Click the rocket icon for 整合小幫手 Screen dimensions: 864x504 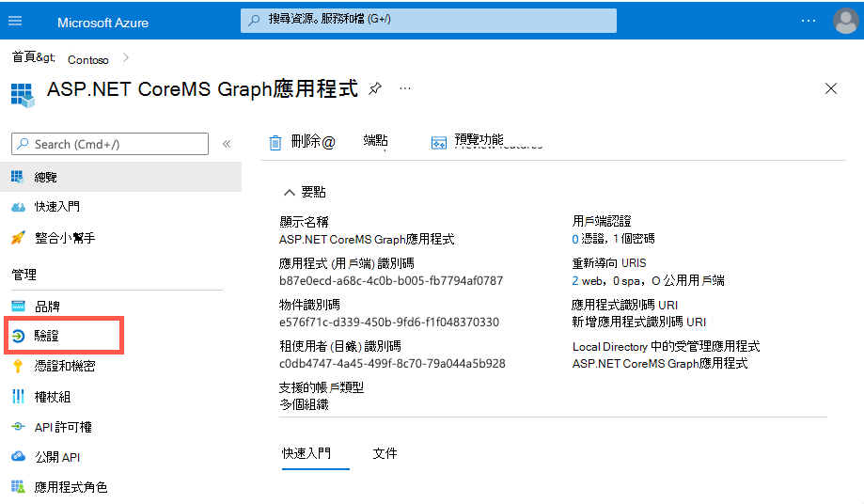[x=18, y=238]
